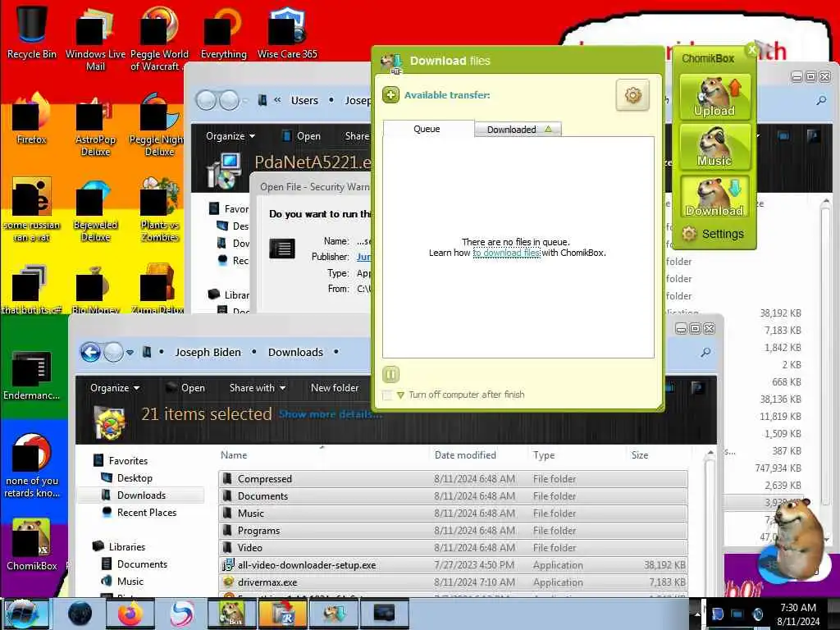Select Documents under Libraries
Image resolution: width=840 pixels, height=630 pixels.
(142, 564)
